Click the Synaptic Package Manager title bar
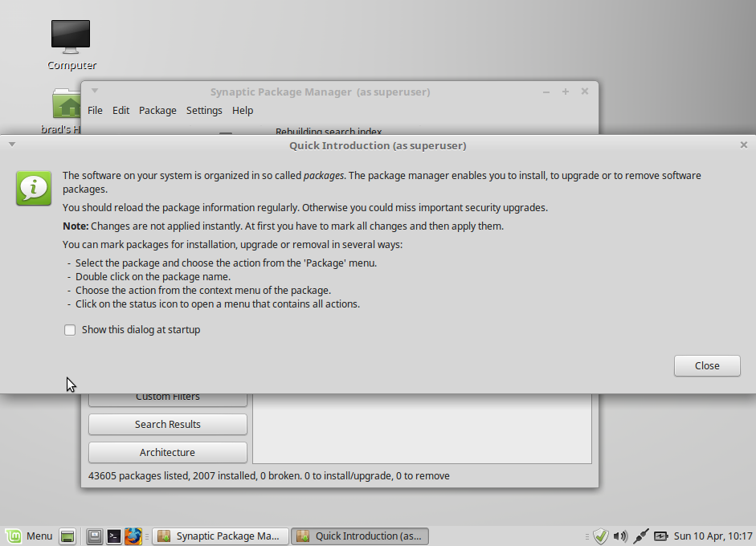 320,92
